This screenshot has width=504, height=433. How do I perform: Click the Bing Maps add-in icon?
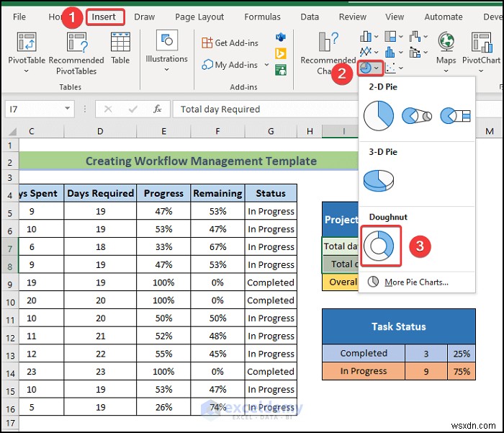tap(281, 53)
